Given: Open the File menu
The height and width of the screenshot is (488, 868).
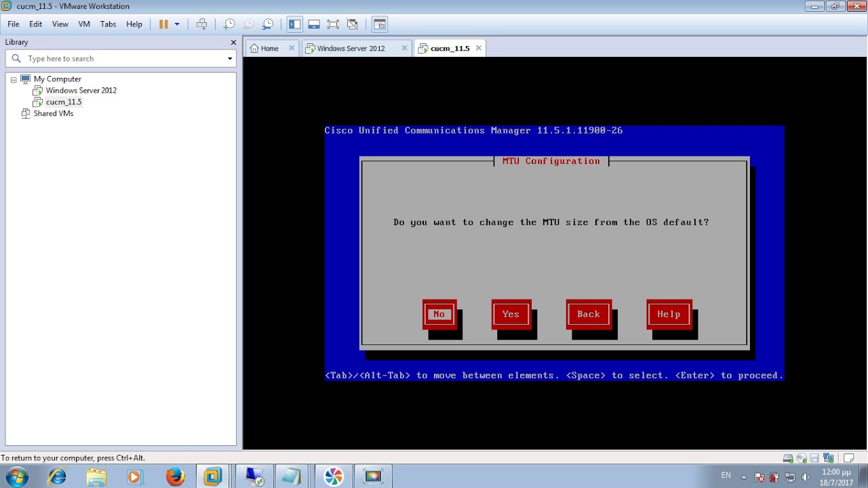Looking at the screenshot, I should (x=14, y=24).
